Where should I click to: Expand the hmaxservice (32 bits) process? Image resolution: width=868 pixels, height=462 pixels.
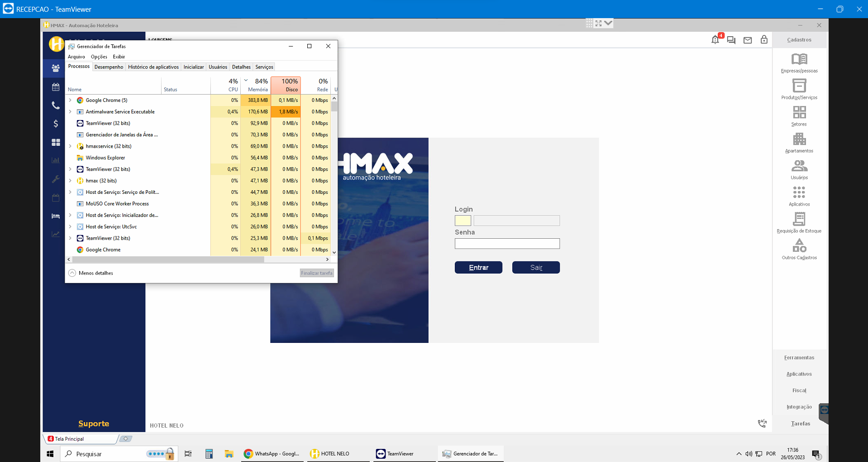coord(70,146)
